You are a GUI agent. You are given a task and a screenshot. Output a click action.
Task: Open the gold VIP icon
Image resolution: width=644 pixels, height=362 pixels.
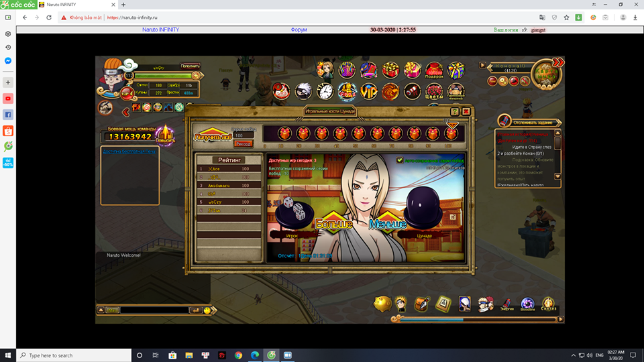pos(369,92)
